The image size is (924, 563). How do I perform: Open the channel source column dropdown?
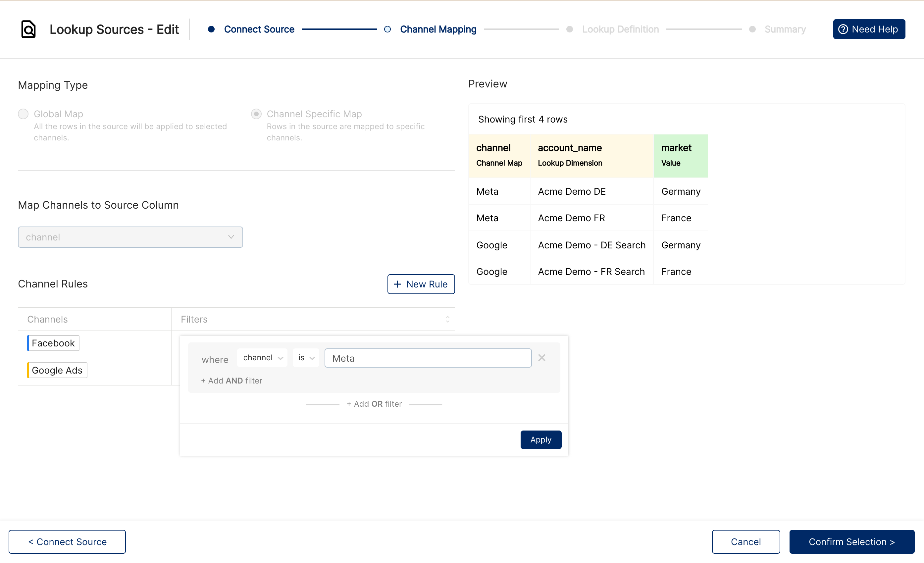[130, 237]
